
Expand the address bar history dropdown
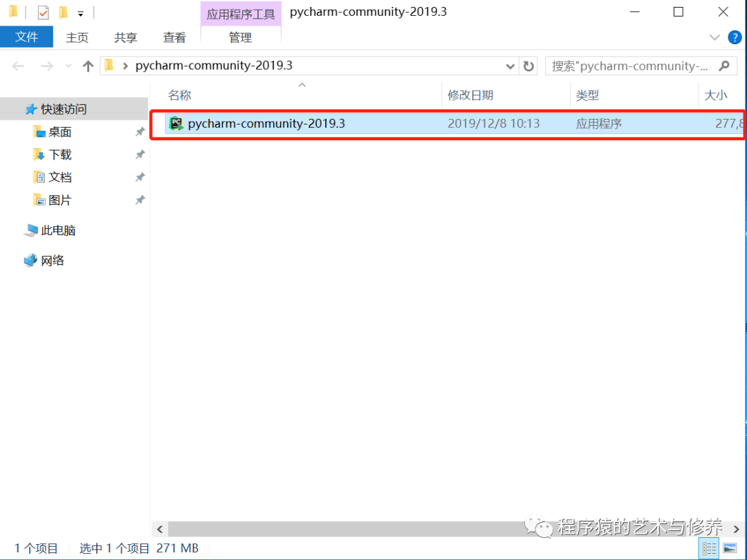(x=510, y=66)
